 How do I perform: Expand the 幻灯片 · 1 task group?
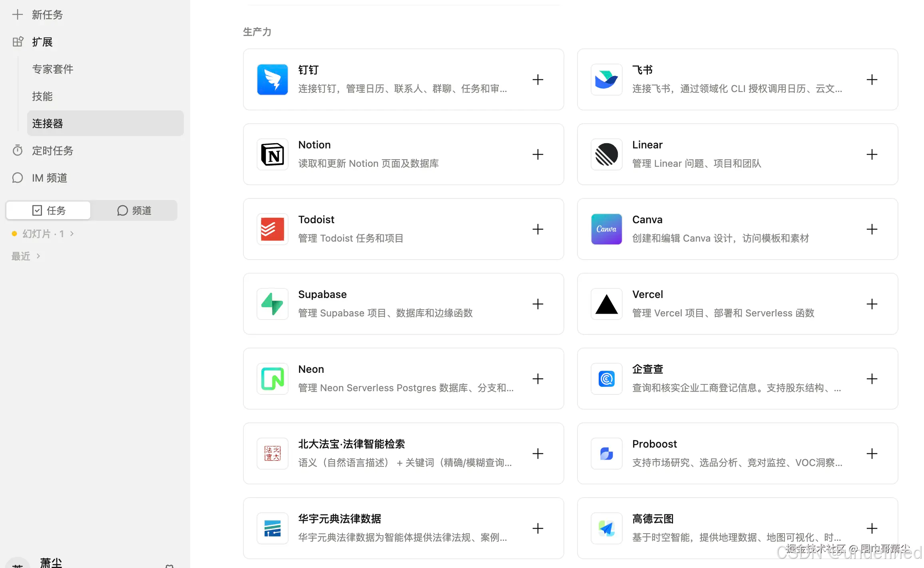[x=43, y=234]
